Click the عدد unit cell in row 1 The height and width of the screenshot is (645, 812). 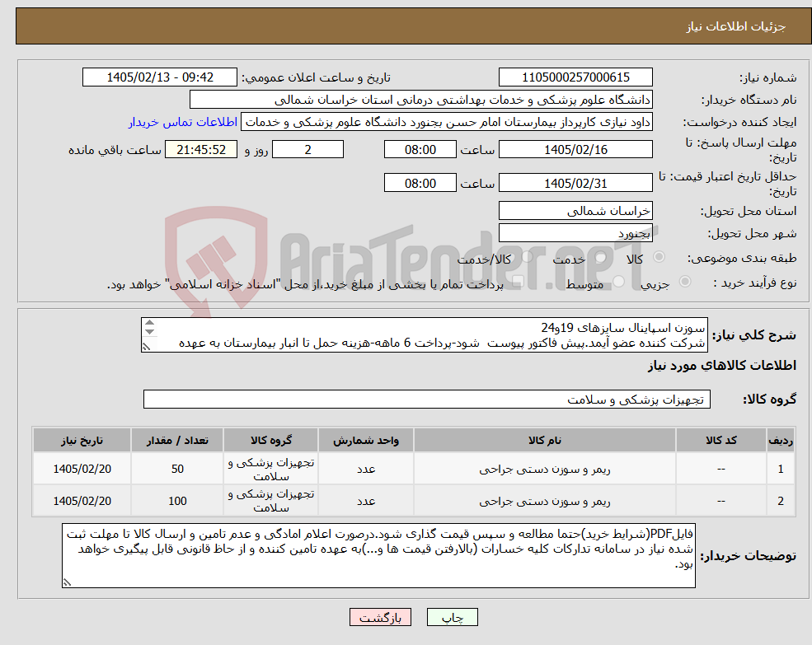tap(366, 469)
